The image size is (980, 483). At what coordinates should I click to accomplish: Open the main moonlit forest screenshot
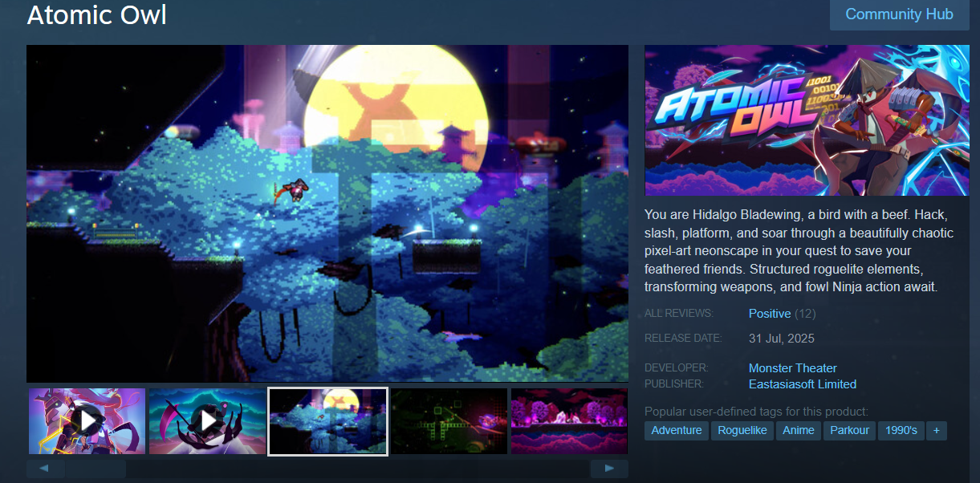pos(327,213)
